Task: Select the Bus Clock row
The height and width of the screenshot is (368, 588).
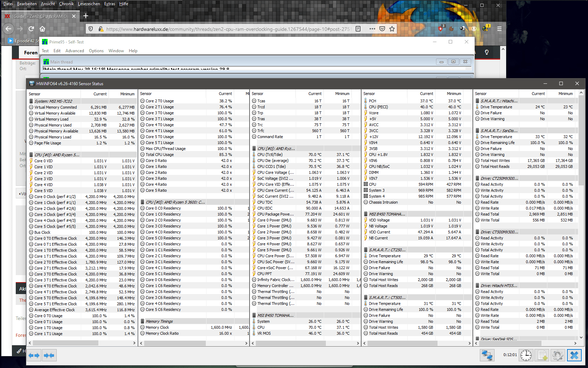Action: coord(82,232)
